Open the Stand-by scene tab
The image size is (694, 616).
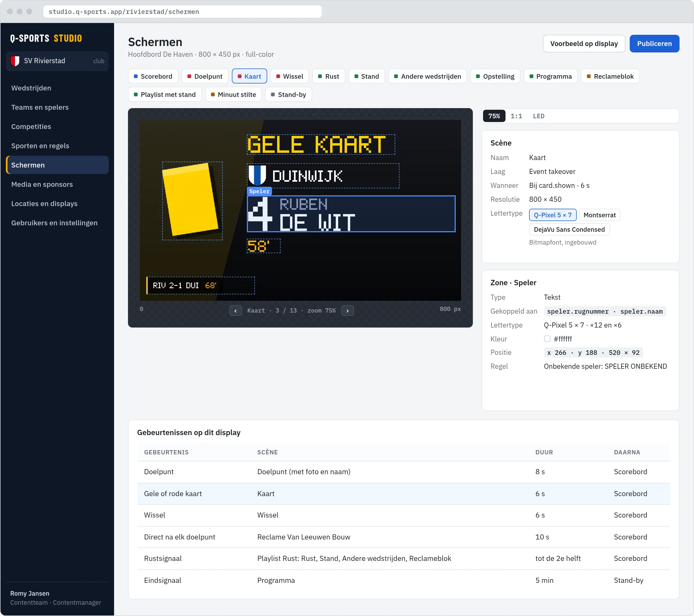click(289, 95)
